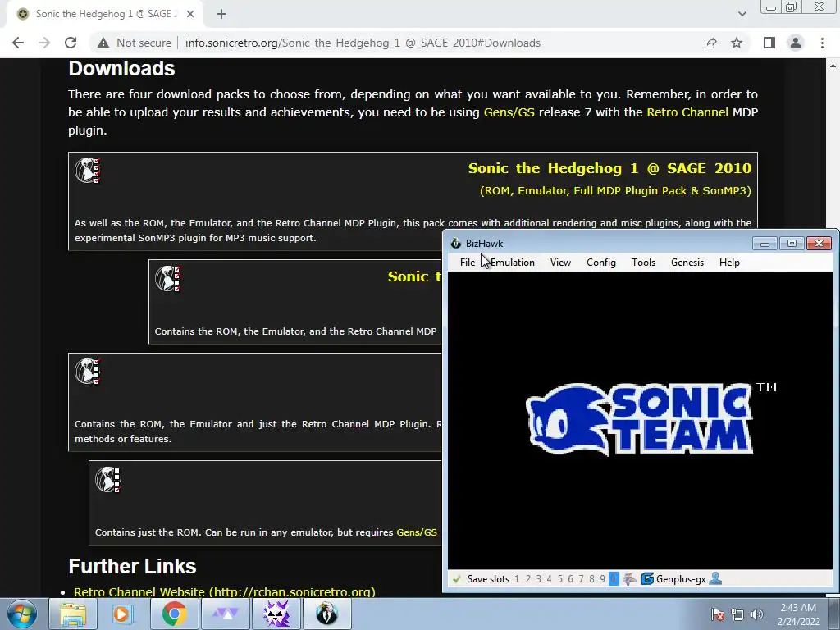The width and height of the screenshot is (840, 630).
Task: Toggle Chrome side panel
Action: click(x=769, y=43)
